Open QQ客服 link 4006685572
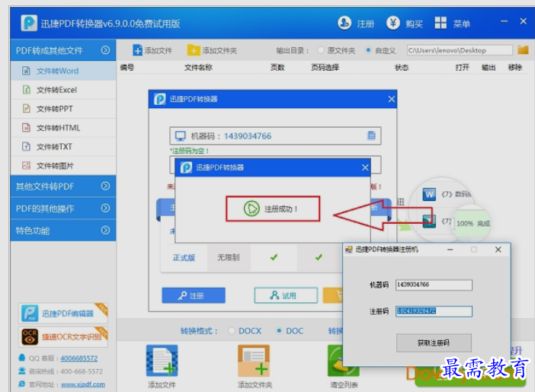Viewport: 535px width, 392px height. (78, 359)
